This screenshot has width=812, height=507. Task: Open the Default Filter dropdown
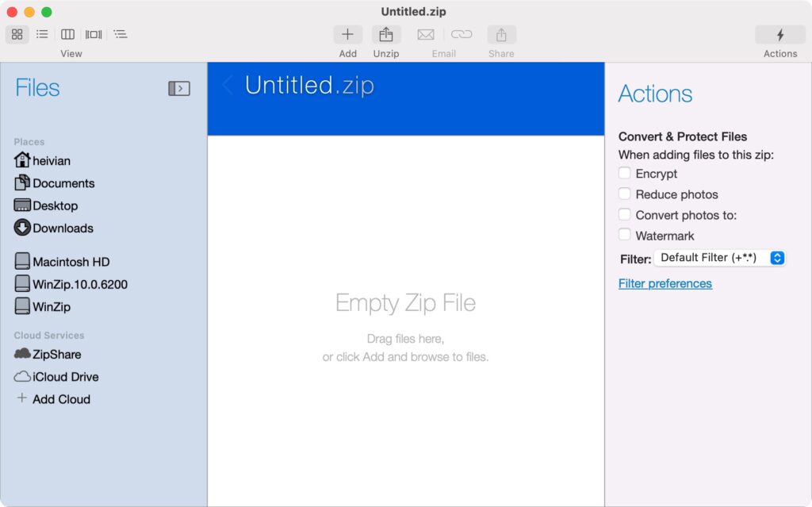coord(719,257)
